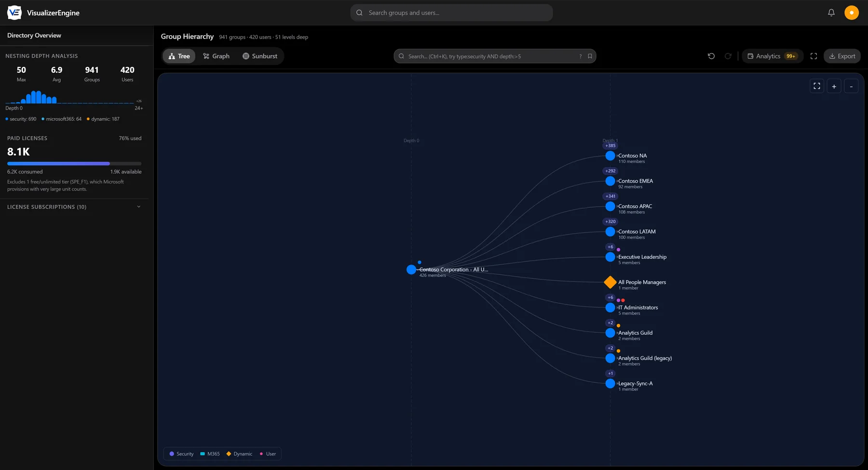The image size is (868, 470).
Task: Click the Dynamic legend entry
Action: [239, 454]
